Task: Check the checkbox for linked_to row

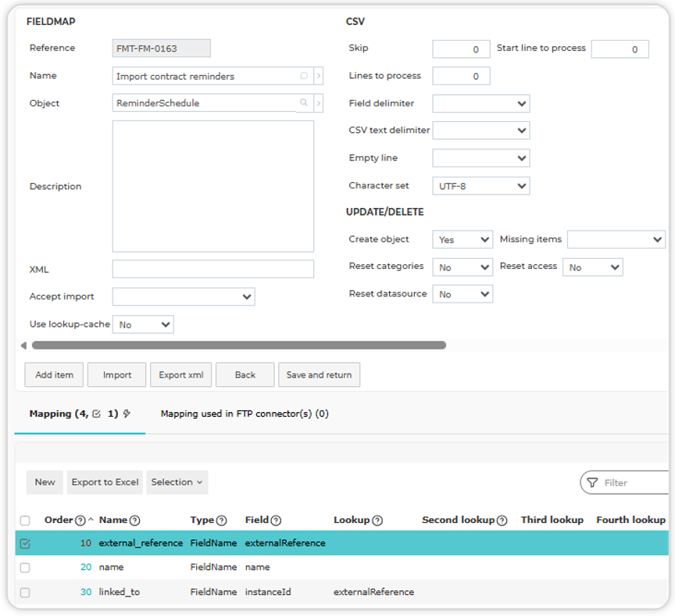Action: point(25,593)
